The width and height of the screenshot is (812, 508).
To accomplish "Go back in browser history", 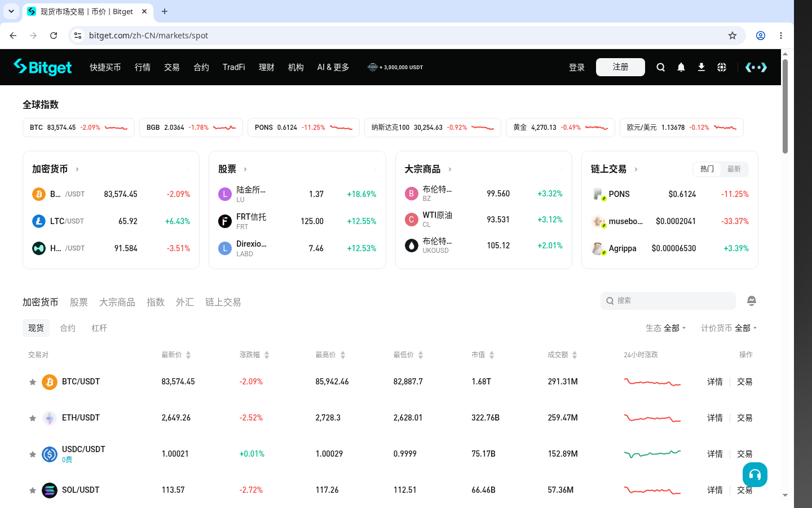I will 13,36.
